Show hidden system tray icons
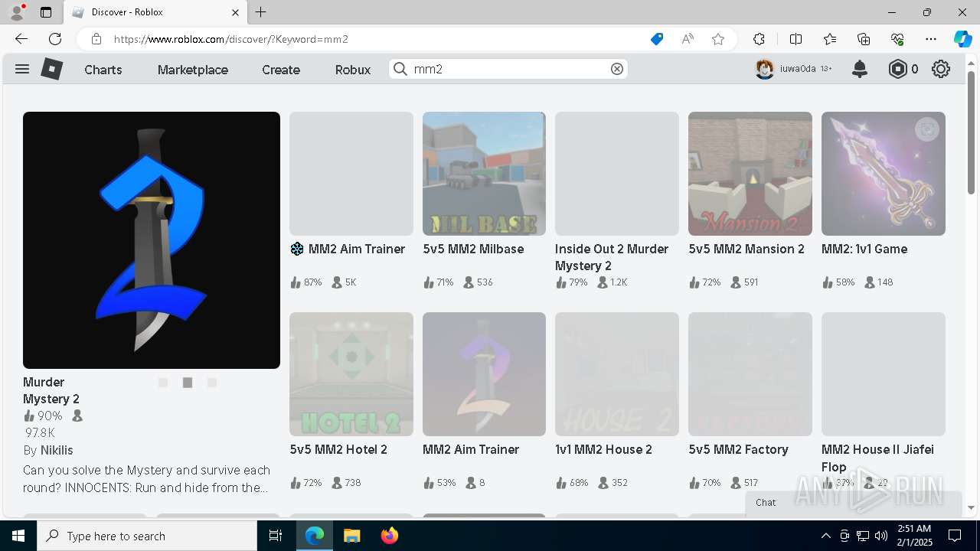 pos(825,536)
